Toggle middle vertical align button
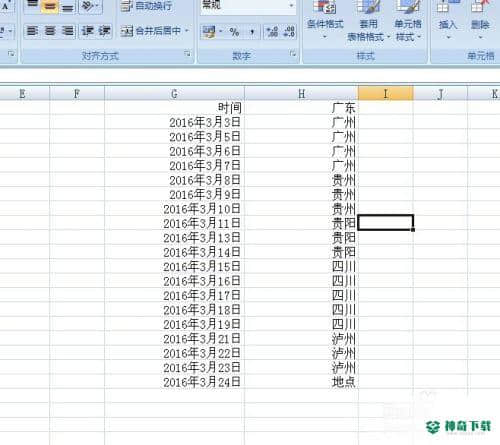This screenshot has width=500, height=445. 50,7
